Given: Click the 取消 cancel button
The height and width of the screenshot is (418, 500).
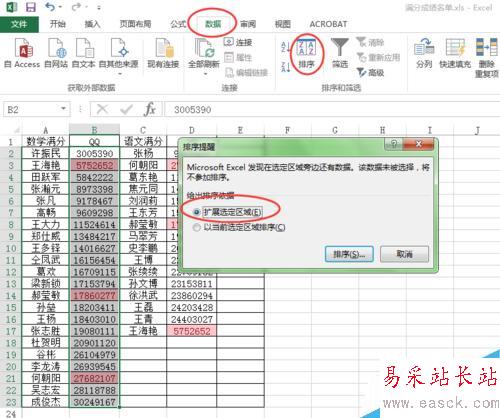Looking at the screenshot, I should tap(404, 255).
